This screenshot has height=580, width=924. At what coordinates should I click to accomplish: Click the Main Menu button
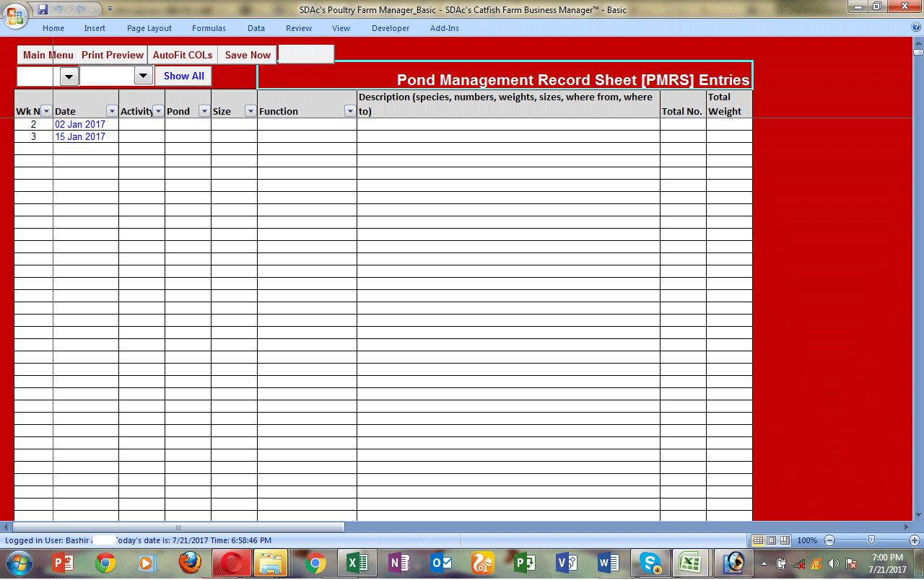click(x=48, y=55)
